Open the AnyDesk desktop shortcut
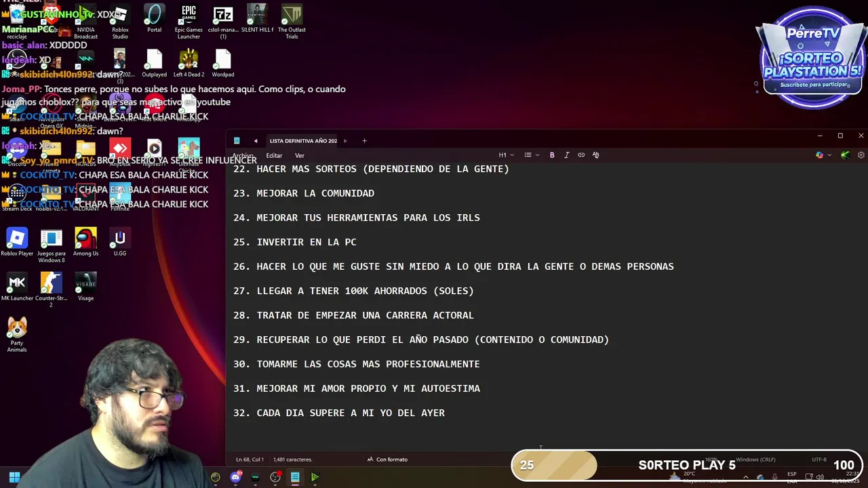 (120, 152)
